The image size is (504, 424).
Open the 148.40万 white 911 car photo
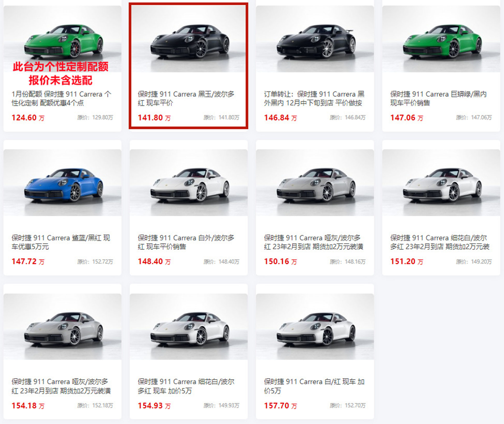click(x=188, y=183)
